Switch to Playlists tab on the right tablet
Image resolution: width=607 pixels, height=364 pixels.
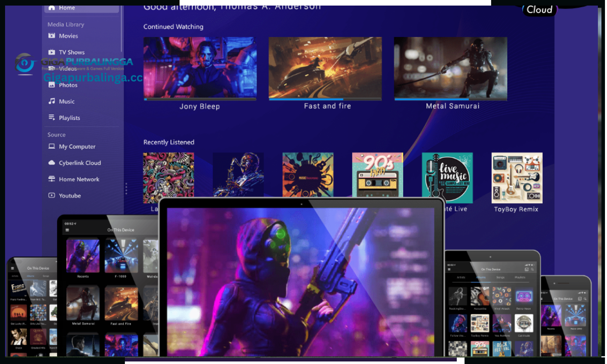point(520,277)
